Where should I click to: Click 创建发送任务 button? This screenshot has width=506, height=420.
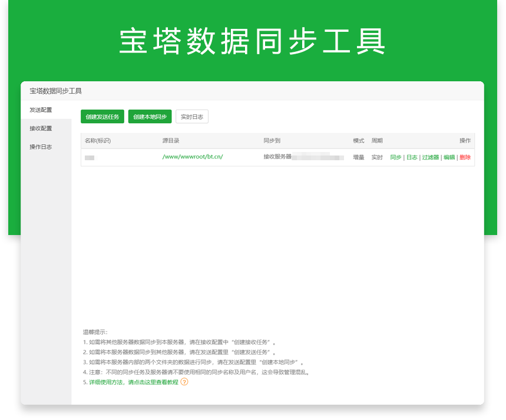[102, 117]
